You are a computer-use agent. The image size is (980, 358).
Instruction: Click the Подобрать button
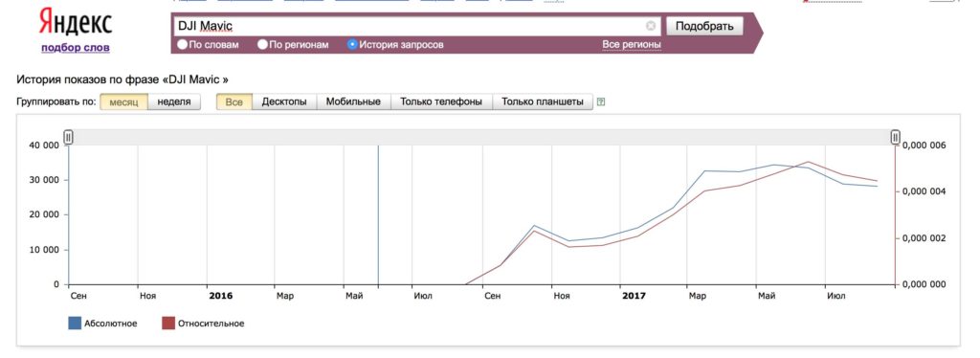tap(704, 26)
